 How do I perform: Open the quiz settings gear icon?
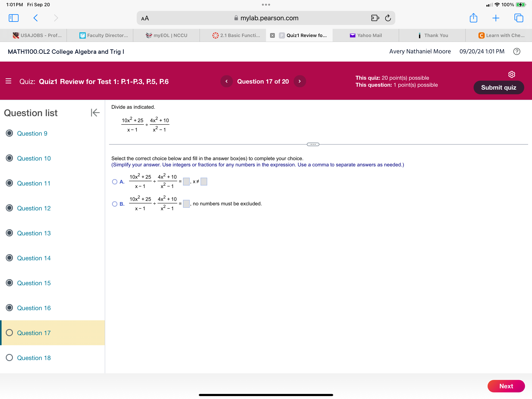point(512,74)
